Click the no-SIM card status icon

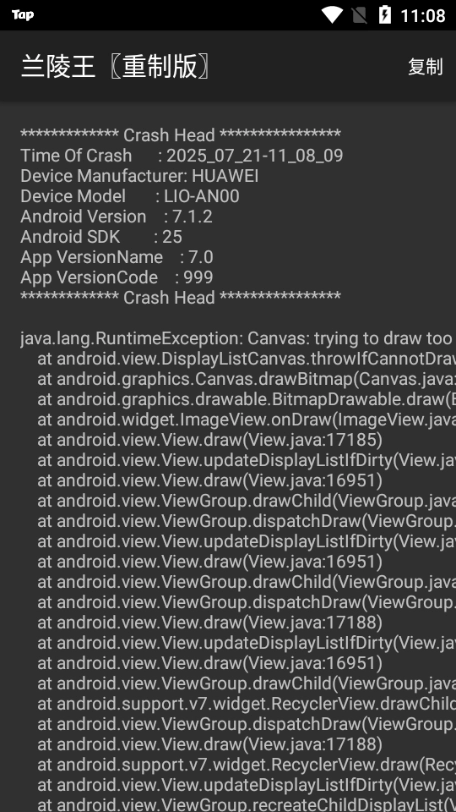tap(360, 15)
